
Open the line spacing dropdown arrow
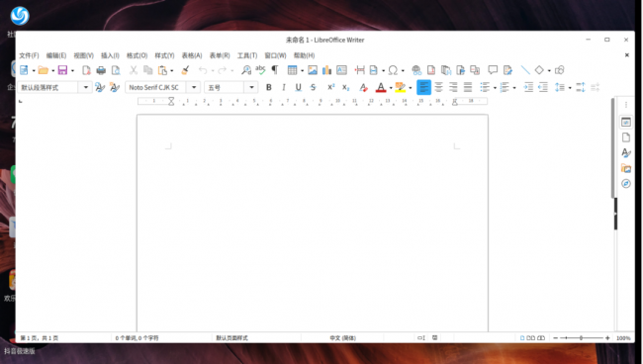point(570,88)
